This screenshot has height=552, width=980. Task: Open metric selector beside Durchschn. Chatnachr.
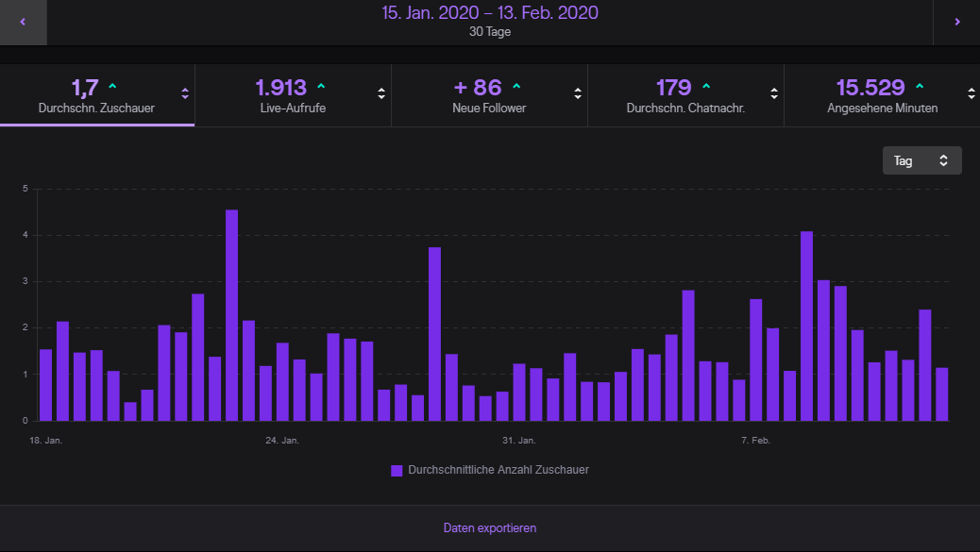point(774,93)
